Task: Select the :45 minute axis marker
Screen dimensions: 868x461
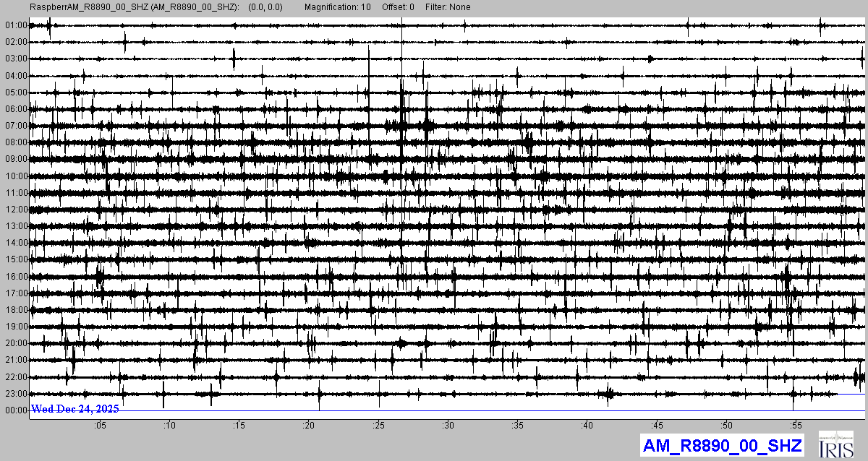Action: [657, 425]
